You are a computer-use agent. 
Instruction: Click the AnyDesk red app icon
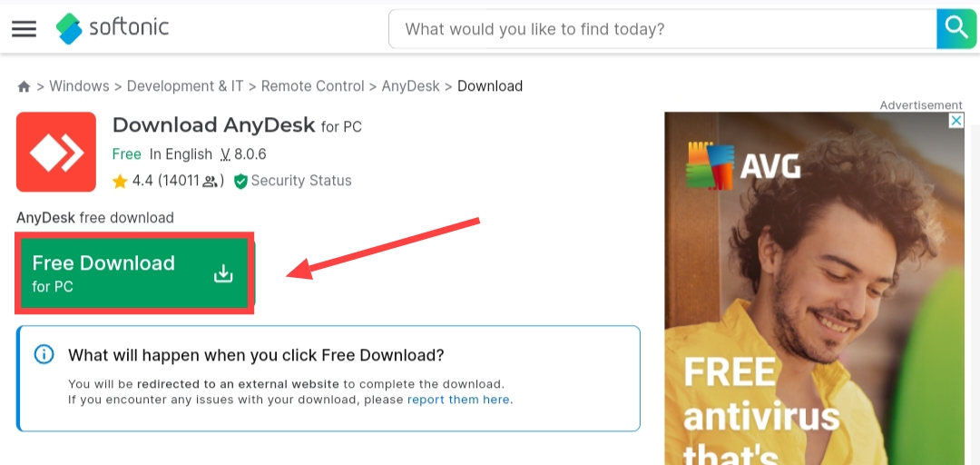pos(56,152)
